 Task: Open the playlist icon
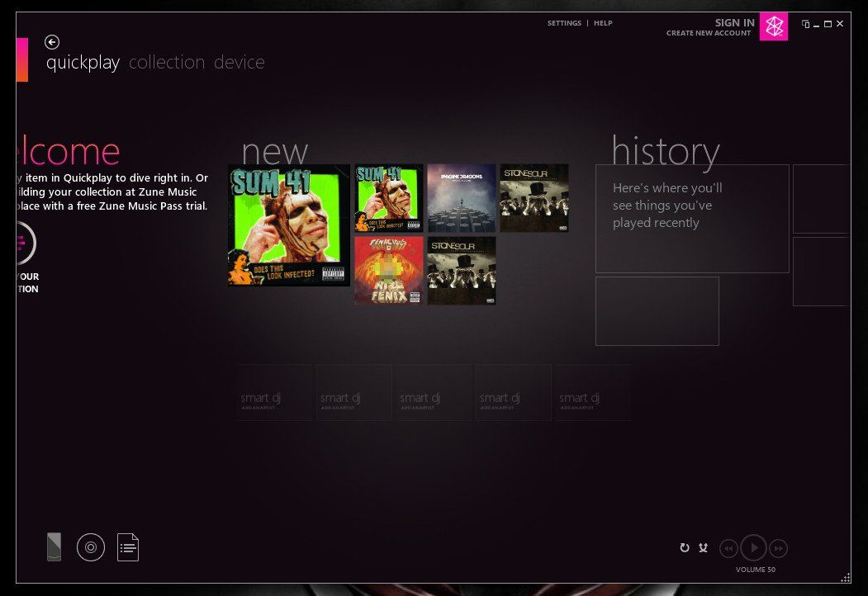pyautogui.click(x=128, y=547)
